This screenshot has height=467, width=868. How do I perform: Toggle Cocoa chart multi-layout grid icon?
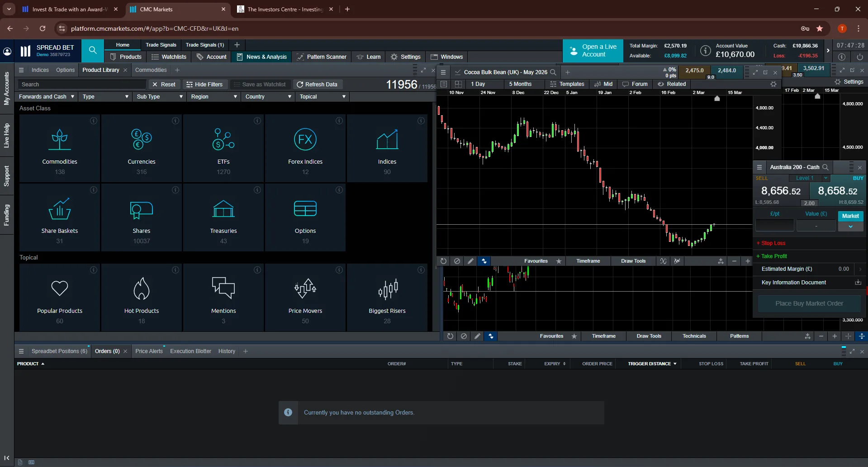[458, 84]
